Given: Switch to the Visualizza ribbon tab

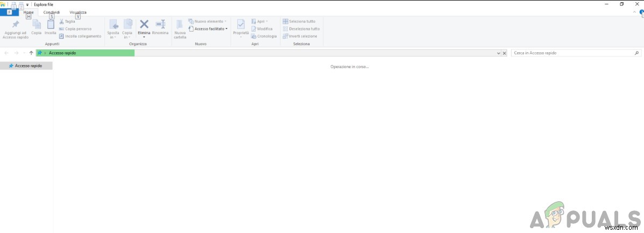Looking at the screenshot, I should point(78,12).
